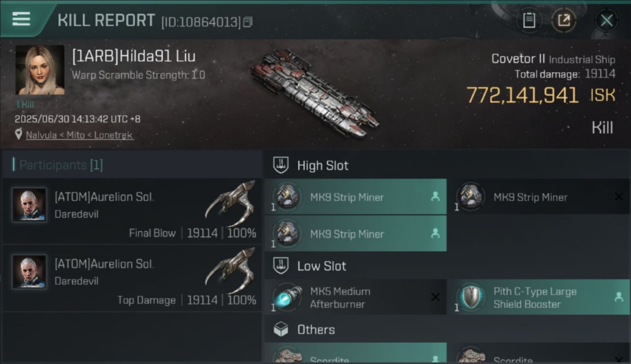This screenshot has height=364, width=631.
Task: Open Nalvula location link
Action: coord(44,135)
